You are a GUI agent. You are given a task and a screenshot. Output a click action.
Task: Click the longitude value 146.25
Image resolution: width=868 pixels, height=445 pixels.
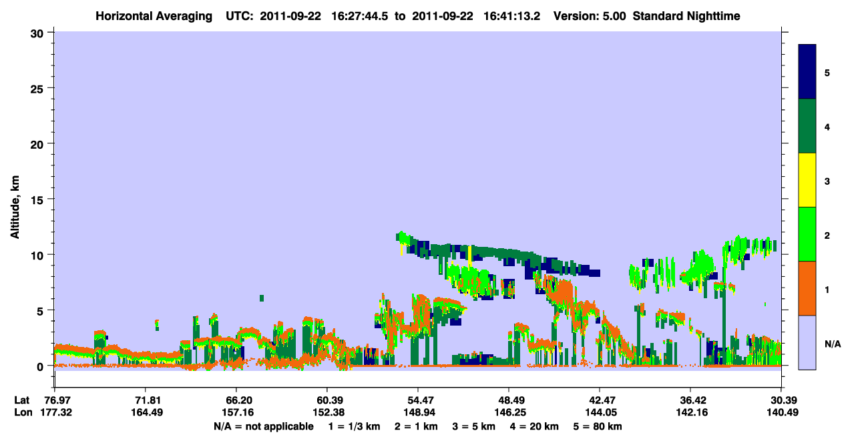coord(509,412)
